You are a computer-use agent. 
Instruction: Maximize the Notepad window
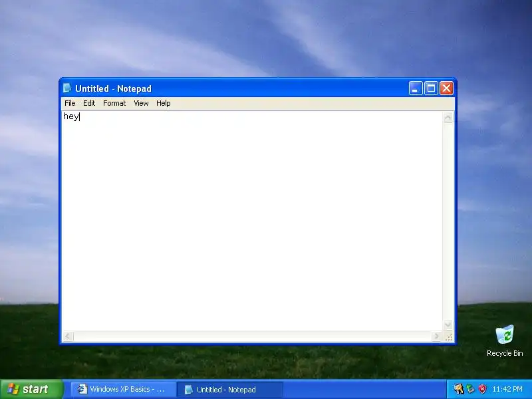[431, 88]
